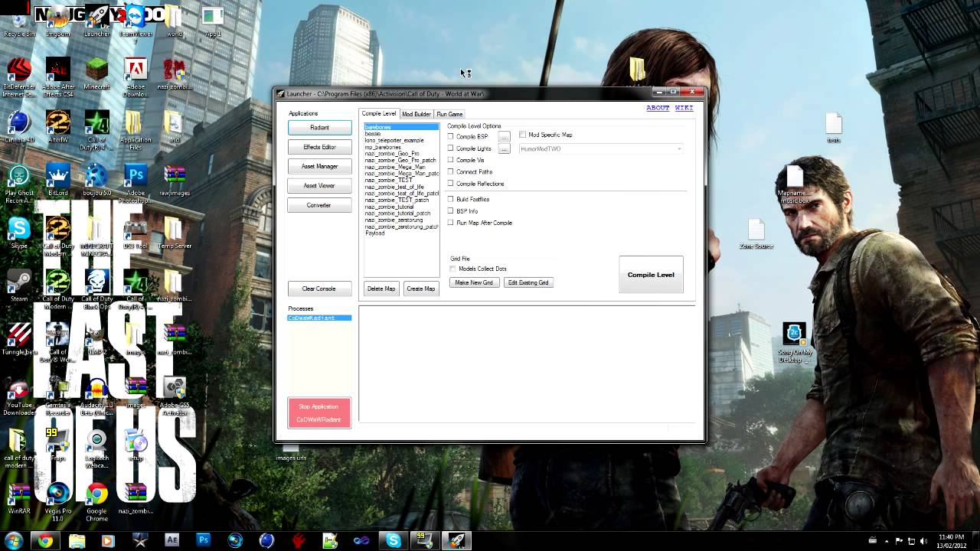Open the Launcher rocket desktop shortcut
This screenshot has width=980, height=551.
(x=96, y=21)
